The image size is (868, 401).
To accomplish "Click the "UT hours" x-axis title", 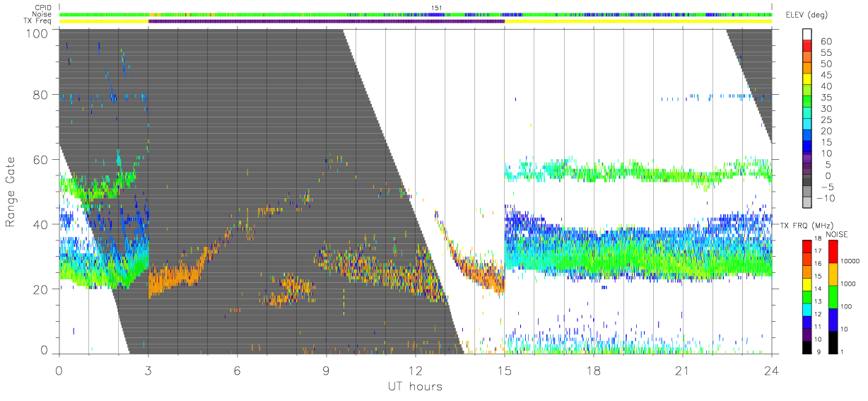I will [414, 386].
